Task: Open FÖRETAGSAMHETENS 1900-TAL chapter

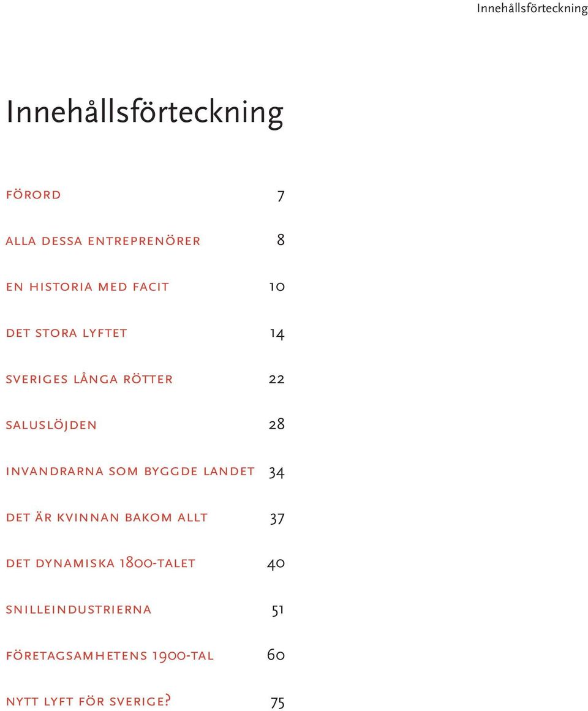Action: [x=110, y=656]
